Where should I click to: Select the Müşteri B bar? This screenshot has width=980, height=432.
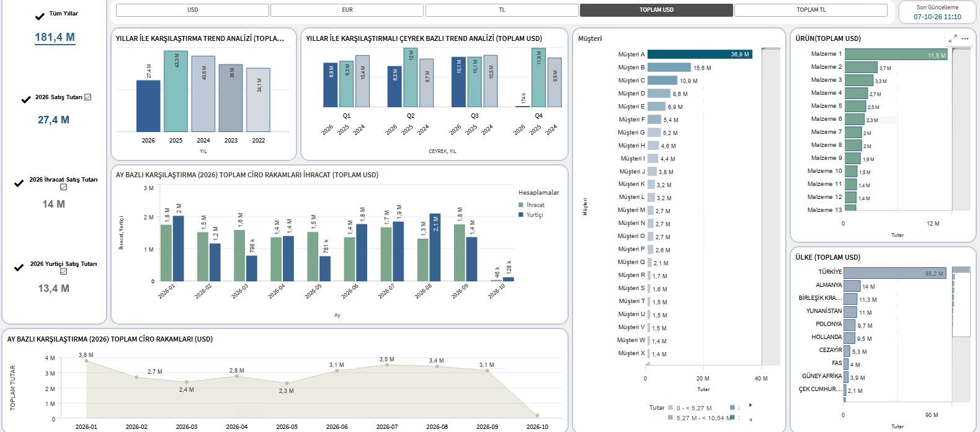669,68
